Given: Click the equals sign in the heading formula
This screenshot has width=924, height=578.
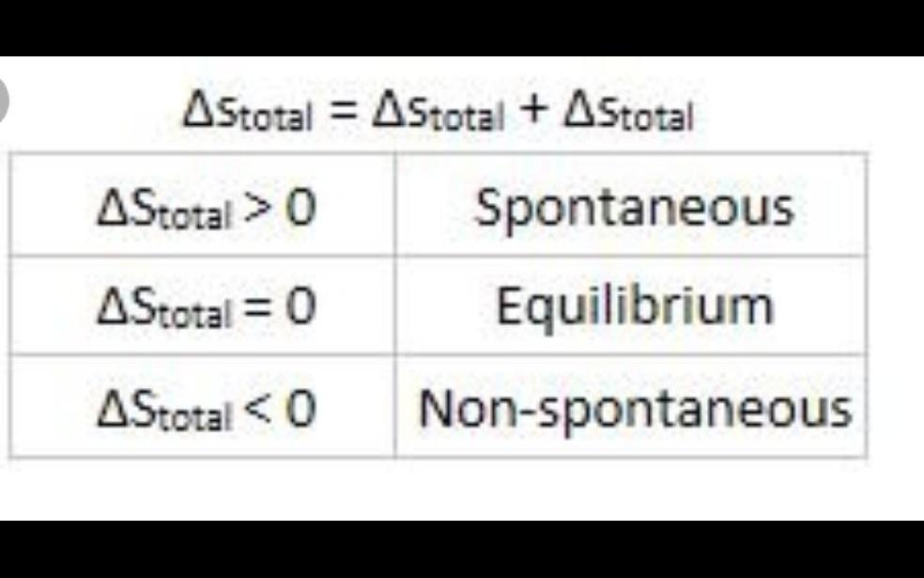Looking at the screenshot, I should click(343, 114).
